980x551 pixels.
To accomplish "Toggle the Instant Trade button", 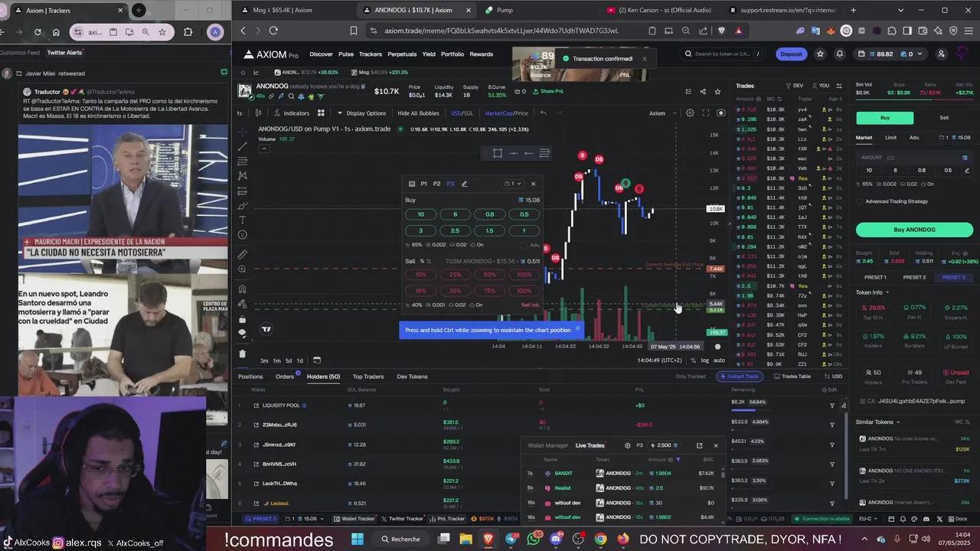I will point(738,377).
